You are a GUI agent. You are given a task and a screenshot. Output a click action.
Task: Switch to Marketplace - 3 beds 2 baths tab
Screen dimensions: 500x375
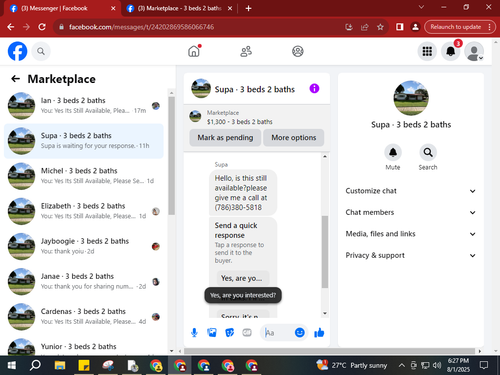[179, 8]
